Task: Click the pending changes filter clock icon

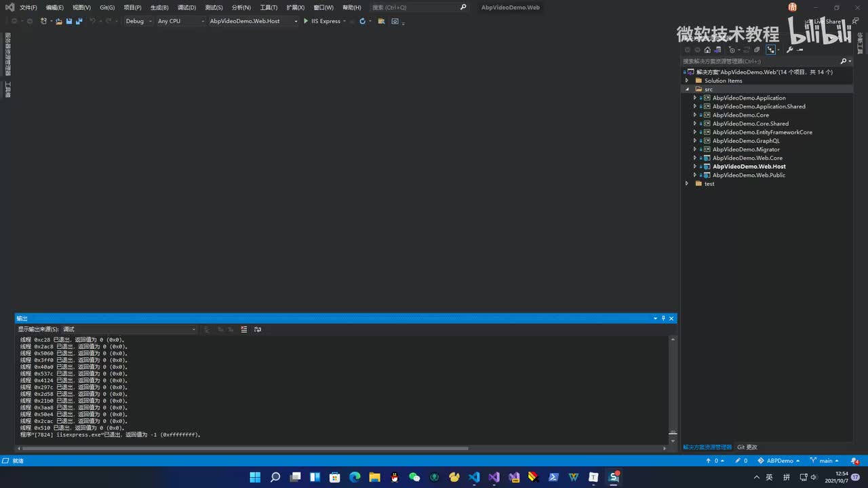Action: pos(732,49)
